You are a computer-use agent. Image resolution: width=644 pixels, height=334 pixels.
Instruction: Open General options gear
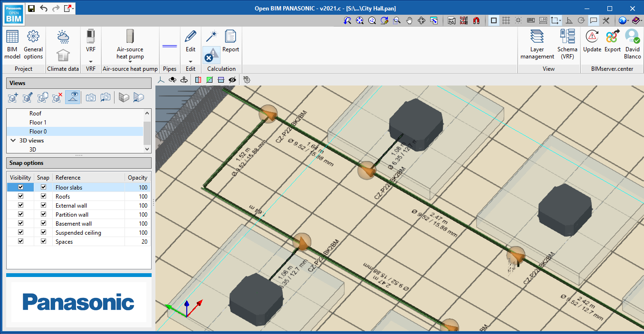click(x=33, y=45)
